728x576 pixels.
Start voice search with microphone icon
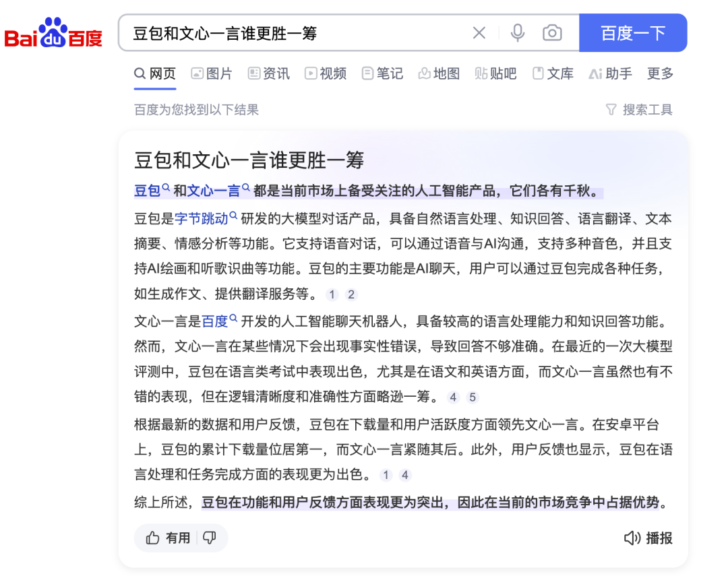coord(517,33)
